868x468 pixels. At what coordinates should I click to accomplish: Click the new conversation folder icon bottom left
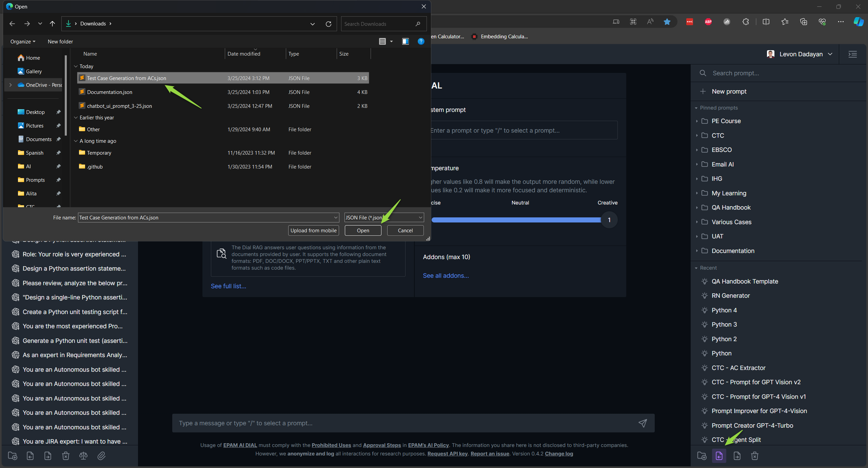[x=13, y=456]
